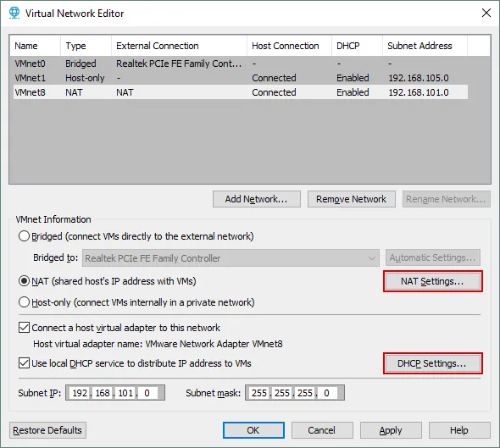Click the External Connection column header

[179, 46]
